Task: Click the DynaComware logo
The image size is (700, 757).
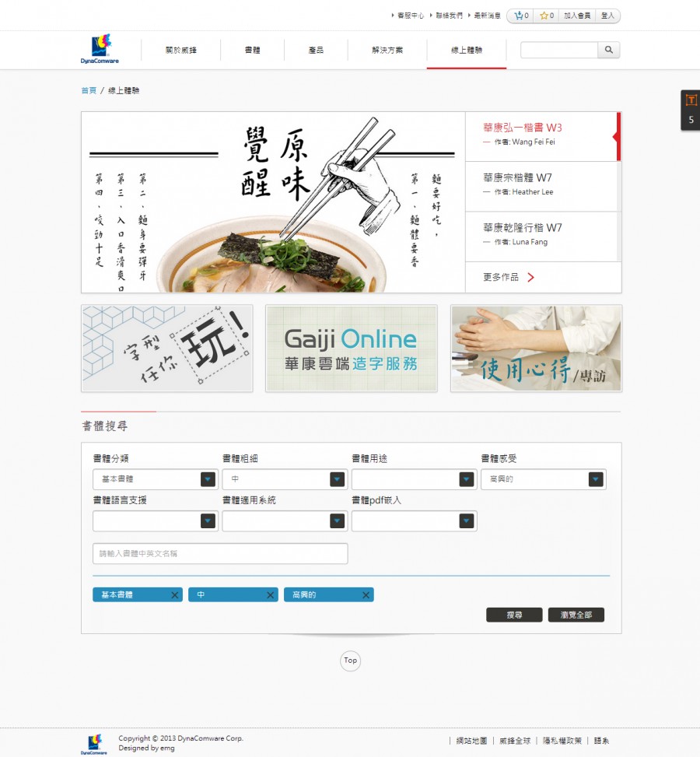Action: coord(99,49)
